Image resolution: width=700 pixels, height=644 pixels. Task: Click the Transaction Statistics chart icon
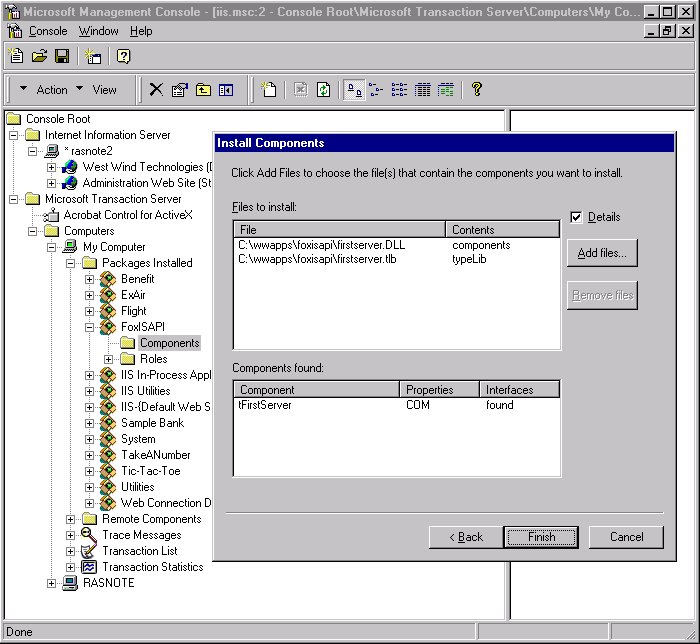click(x=89, y=567)
